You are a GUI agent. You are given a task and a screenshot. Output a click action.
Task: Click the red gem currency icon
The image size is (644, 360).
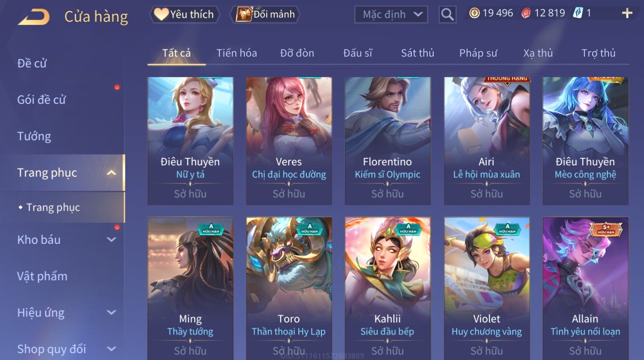(526, 13)
